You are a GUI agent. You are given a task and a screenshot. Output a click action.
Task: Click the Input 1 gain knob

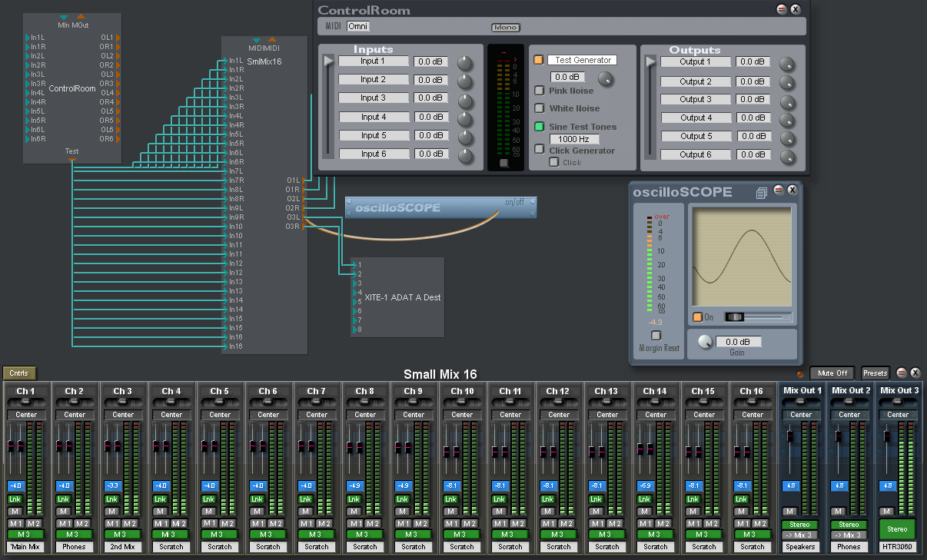466,63
